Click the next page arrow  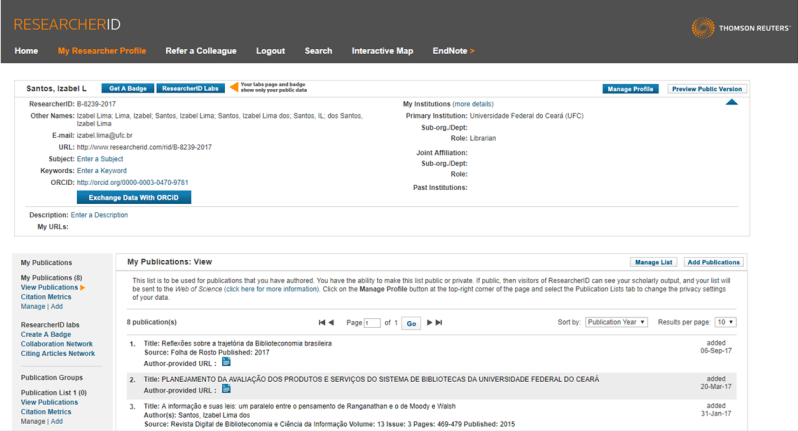click(430, 323)
